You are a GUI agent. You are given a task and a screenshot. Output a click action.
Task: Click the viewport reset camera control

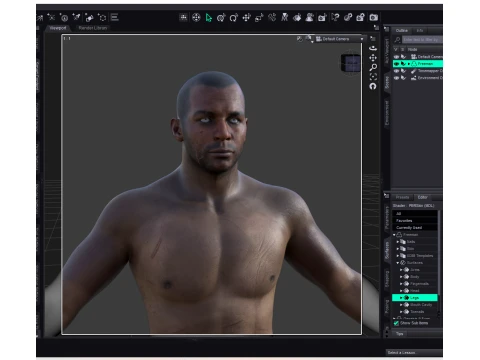[373, 86]
